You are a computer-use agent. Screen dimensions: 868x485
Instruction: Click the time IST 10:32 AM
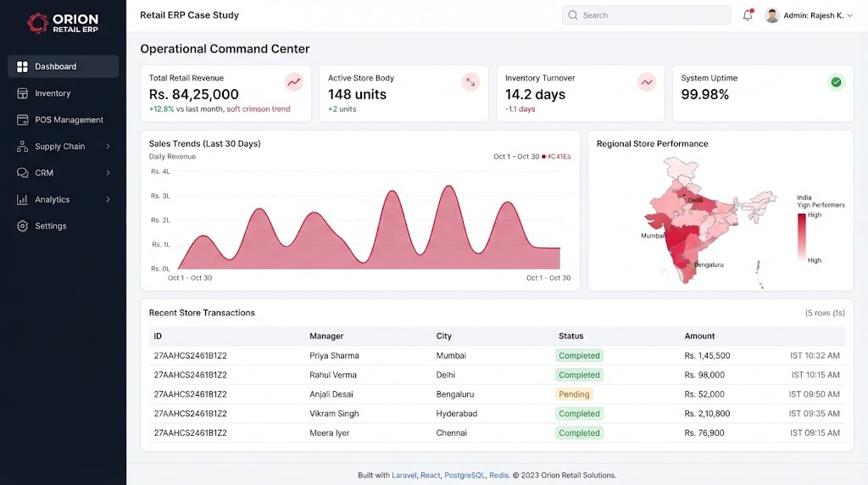[x=815, y=355]
